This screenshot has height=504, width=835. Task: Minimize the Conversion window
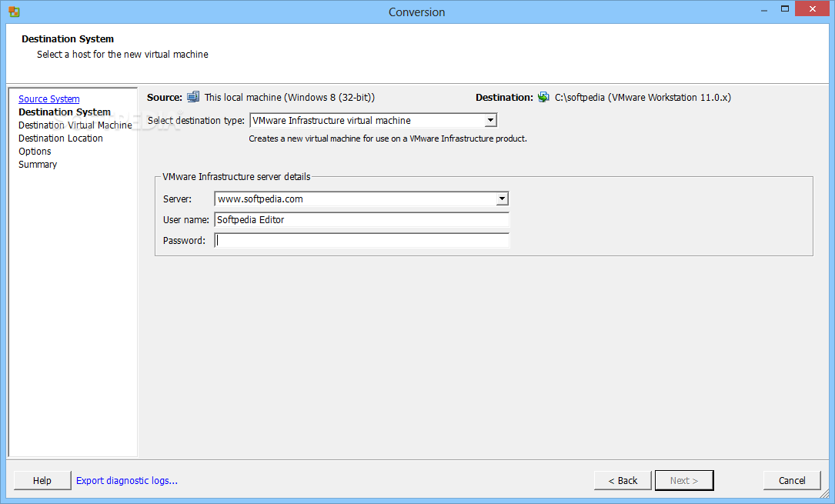(x=764, y=9)
